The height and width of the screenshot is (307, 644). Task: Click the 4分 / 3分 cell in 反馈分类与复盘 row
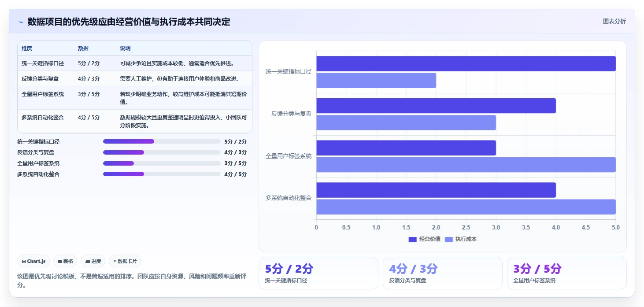tap(89, 79)
